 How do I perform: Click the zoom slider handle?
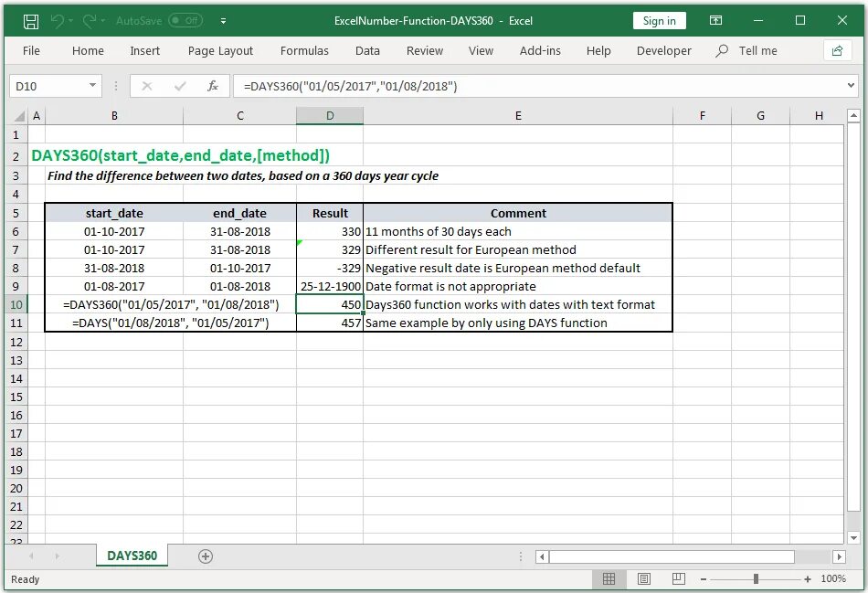[756, 579]
